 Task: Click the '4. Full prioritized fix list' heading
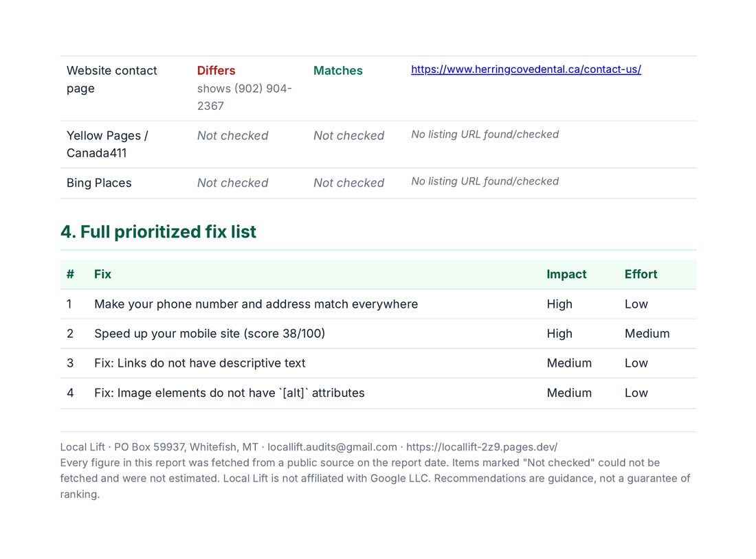158,232
